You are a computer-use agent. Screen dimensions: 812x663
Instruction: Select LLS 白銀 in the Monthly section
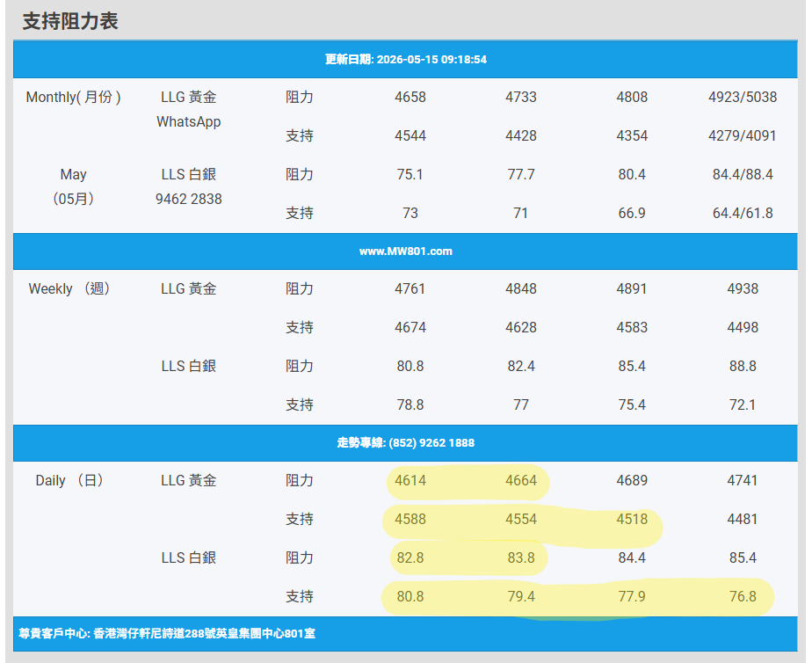click(x=188, y=174)
